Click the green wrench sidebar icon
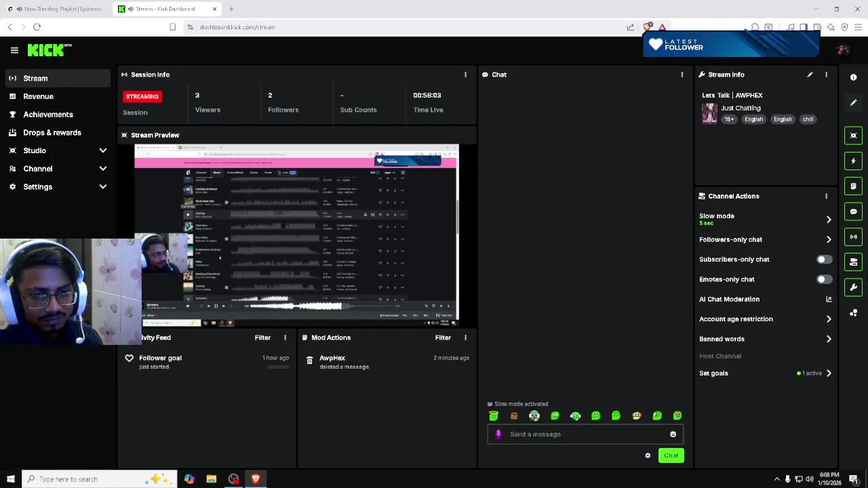Viewport: 868px width, 488px height. (854, 287)
